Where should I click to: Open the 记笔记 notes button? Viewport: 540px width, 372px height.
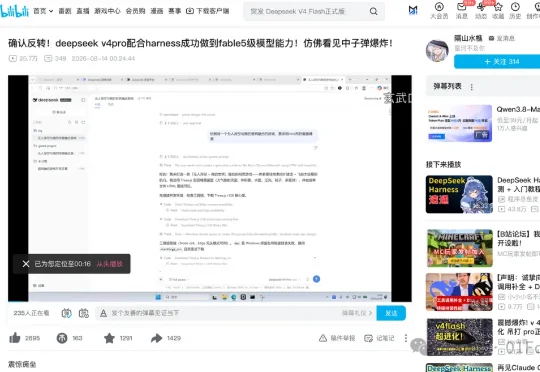point(379,338)
